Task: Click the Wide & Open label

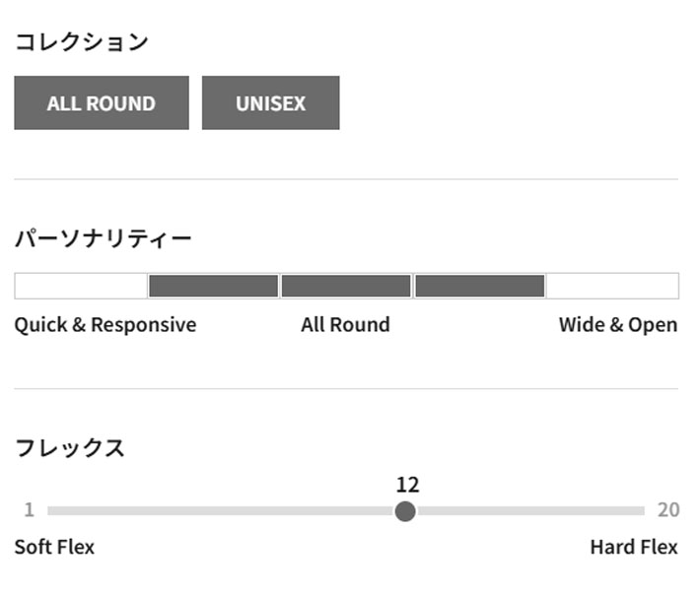Action: click(617, 325)
